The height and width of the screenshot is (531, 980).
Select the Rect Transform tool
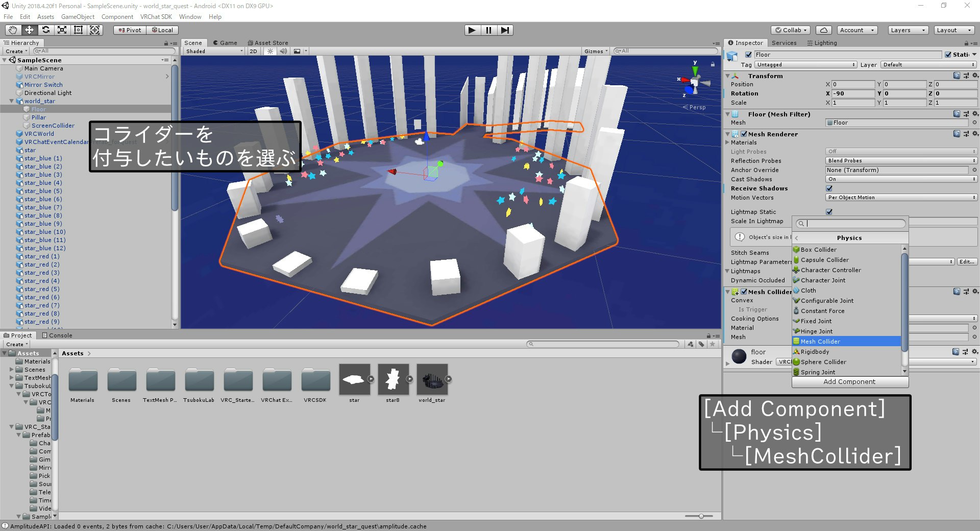[x=79, y=30]
